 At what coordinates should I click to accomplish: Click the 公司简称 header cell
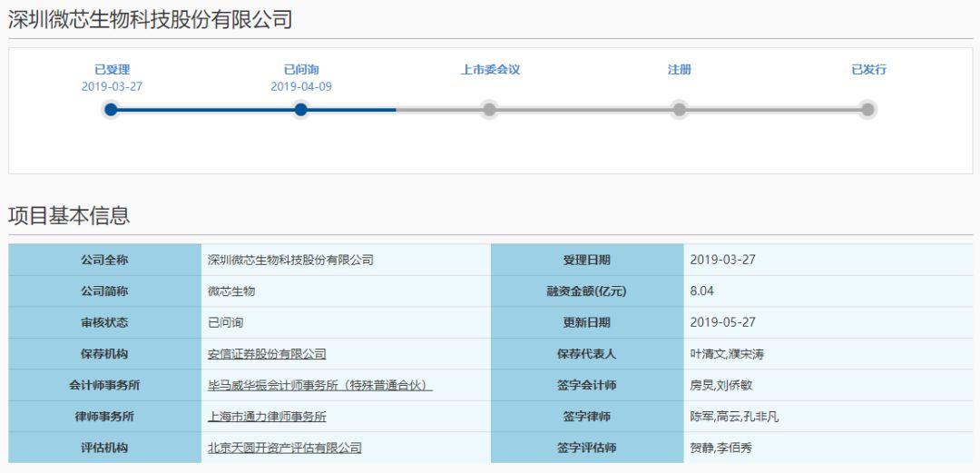(x=105, y=291)
